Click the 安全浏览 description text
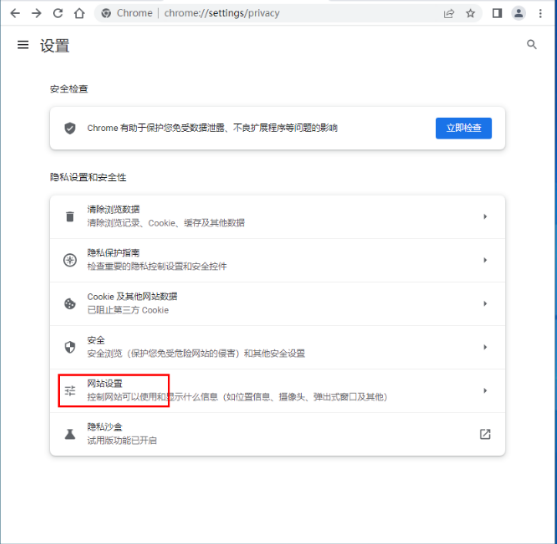Image resolution: width=557 pixels, height=544 pixels. [x=196, y=354]
